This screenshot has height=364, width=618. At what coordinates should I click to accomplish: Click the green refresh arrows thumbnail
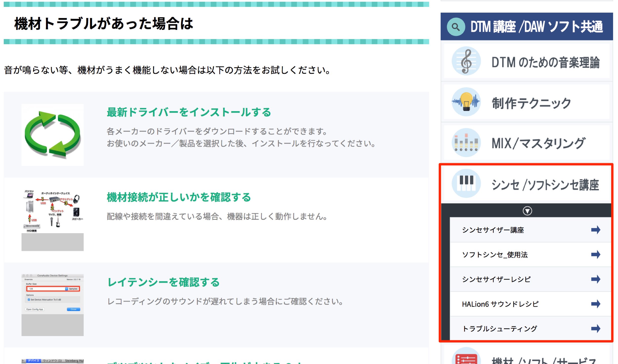click(52, 135)
